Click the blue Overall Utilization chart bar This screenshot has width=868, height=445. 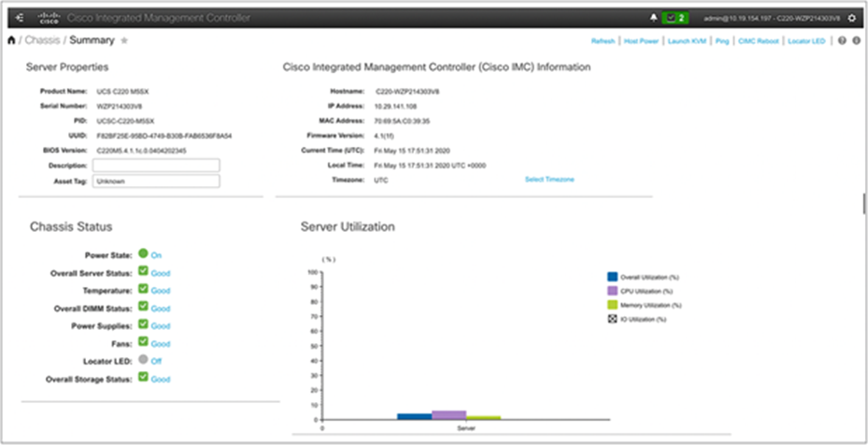click(415, 416)
